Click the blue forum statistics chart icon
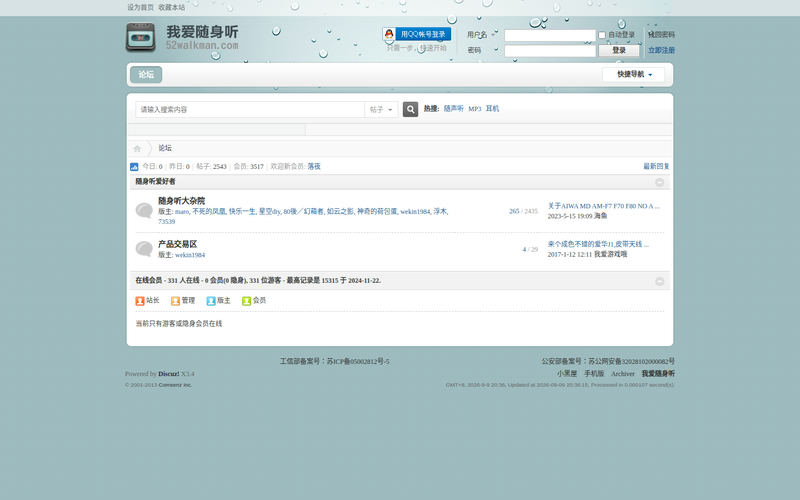The image size is (800, 500). [x=134, y=166]
